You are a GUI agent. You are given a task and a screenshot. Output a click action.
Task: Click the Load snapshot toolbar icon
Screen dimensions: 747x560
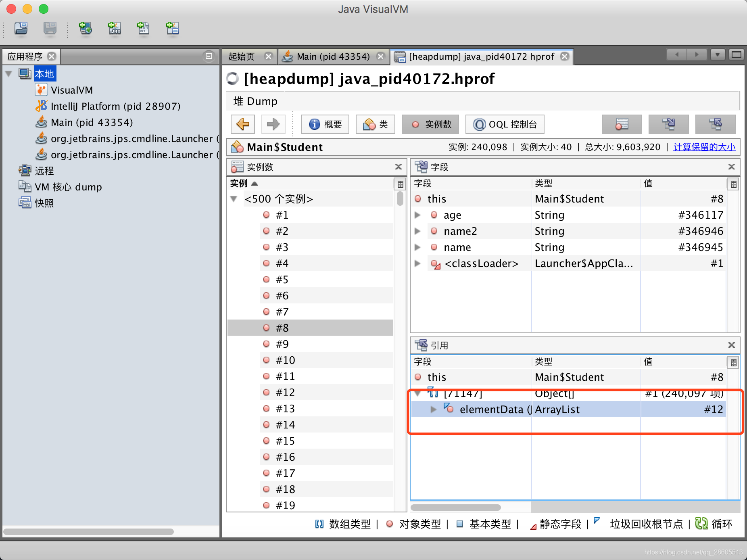21,28
